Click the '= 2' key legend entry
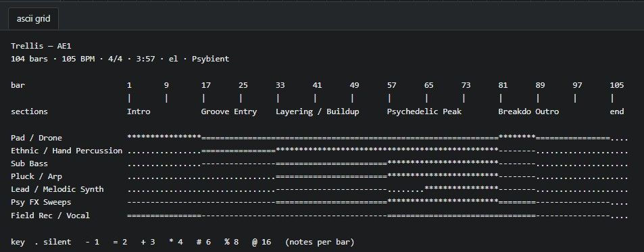 click(x=120, y=242)
